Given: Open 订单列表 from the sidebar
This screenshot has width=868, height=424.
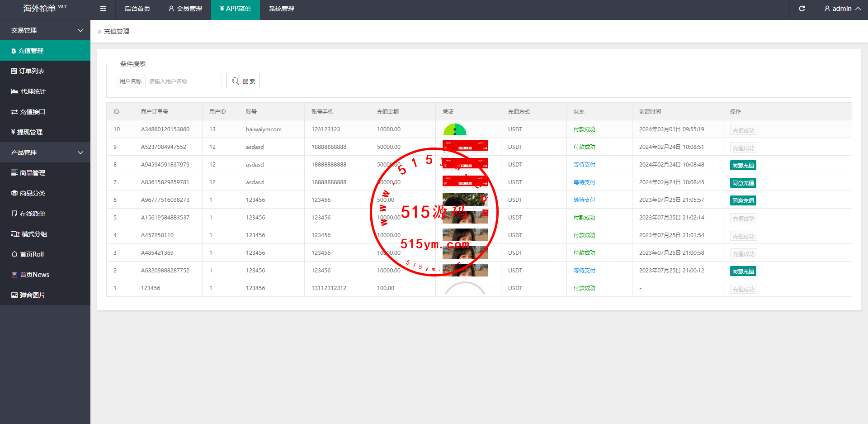Looking at the screenshot, I should click(x=32, y=71).
